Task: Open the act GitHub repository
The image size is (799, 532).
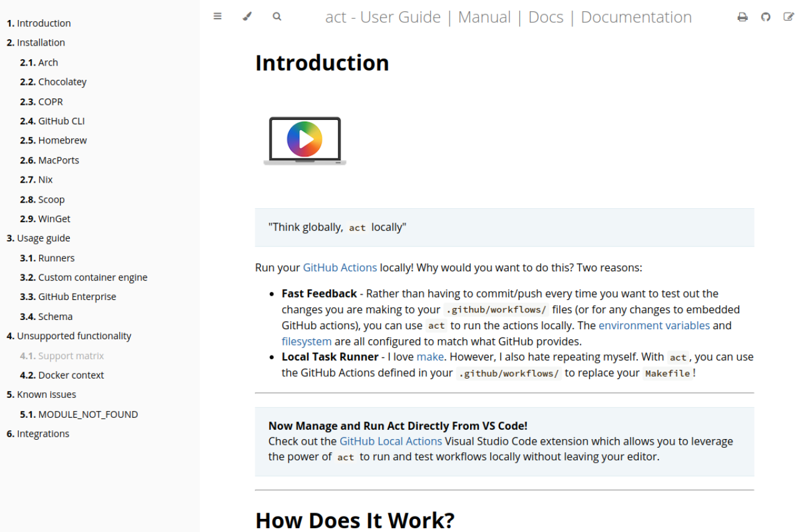Action: pyautogui.click(x=765, y=17)
